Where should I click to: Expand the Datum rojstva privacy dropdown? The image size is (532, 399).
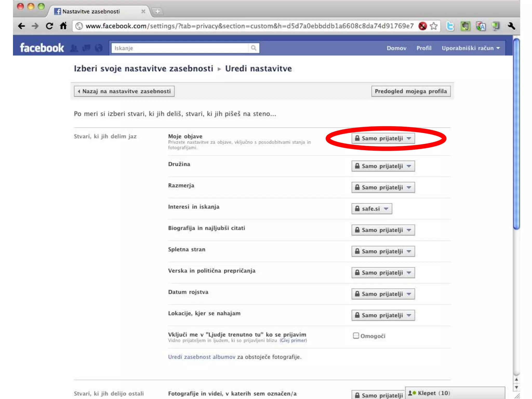[x=383, y=294]
